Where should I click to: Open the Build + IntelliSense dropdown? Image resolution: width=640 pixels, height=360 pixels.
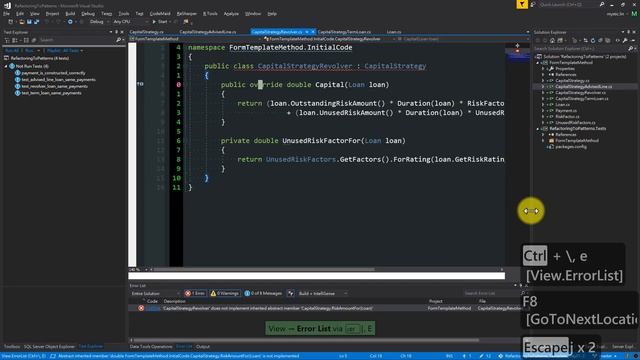(322, 293)
